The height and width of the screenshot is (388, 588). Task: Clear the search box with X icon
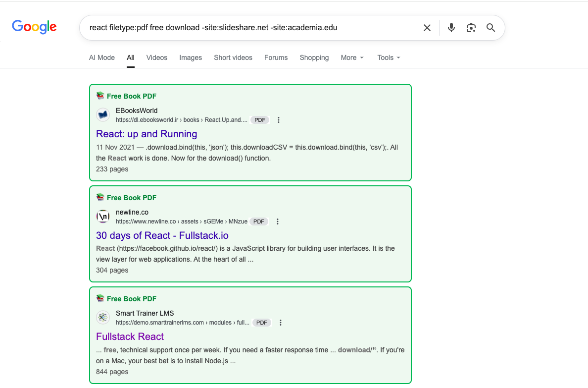click(x=427, y=28)
